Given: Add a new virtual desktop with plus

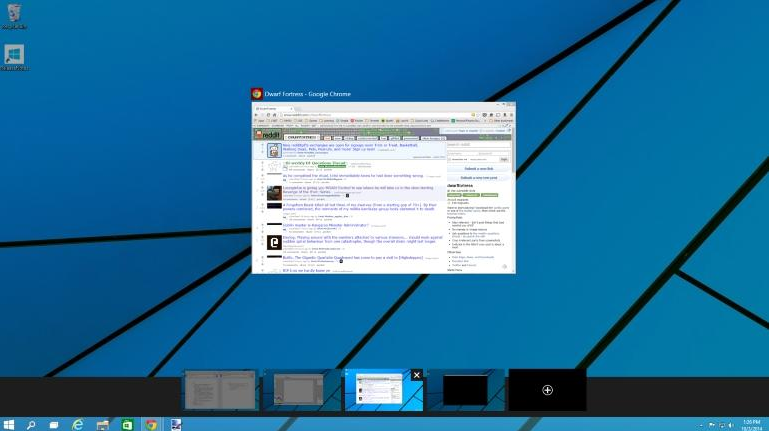Looking at the screenshot, I should [x=547, y=390].
